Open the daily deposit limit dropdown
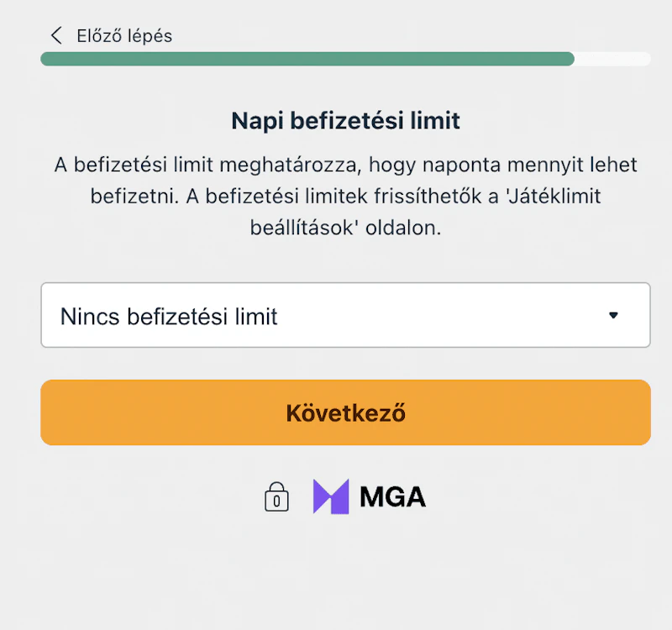This screenshot has width=672, height=630. click(x=345, y=316)
